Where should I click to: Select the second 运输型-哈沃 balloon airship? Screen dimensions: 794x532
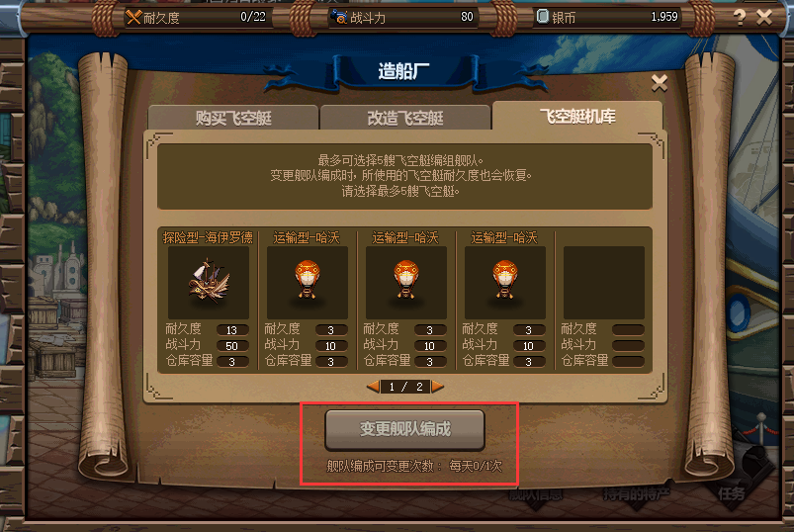click(405, 283)
